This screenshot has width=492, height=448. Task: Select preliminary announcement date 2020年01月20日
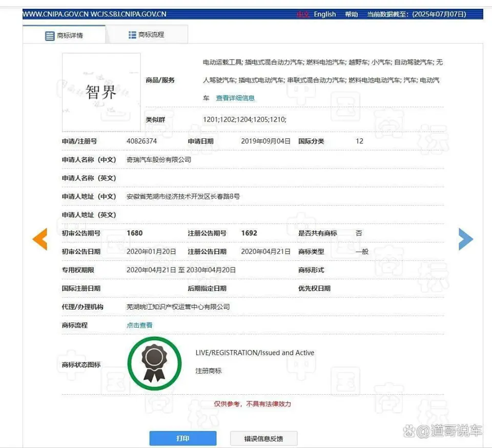pos(151,252)
